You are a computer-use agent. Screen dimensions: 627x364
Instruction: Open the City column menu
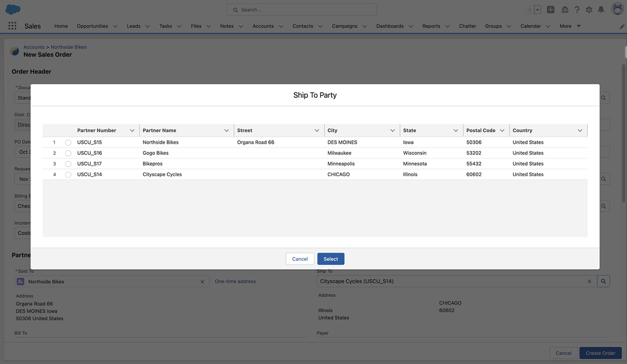coord(392,130)
